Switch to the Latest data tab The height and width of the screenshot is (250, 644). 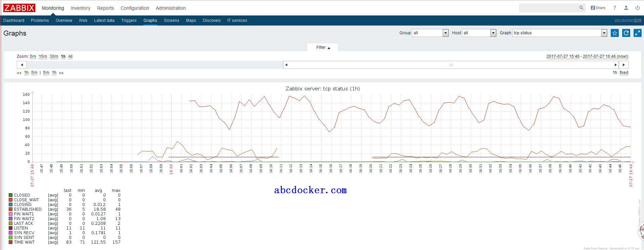[x=104, y=20]
